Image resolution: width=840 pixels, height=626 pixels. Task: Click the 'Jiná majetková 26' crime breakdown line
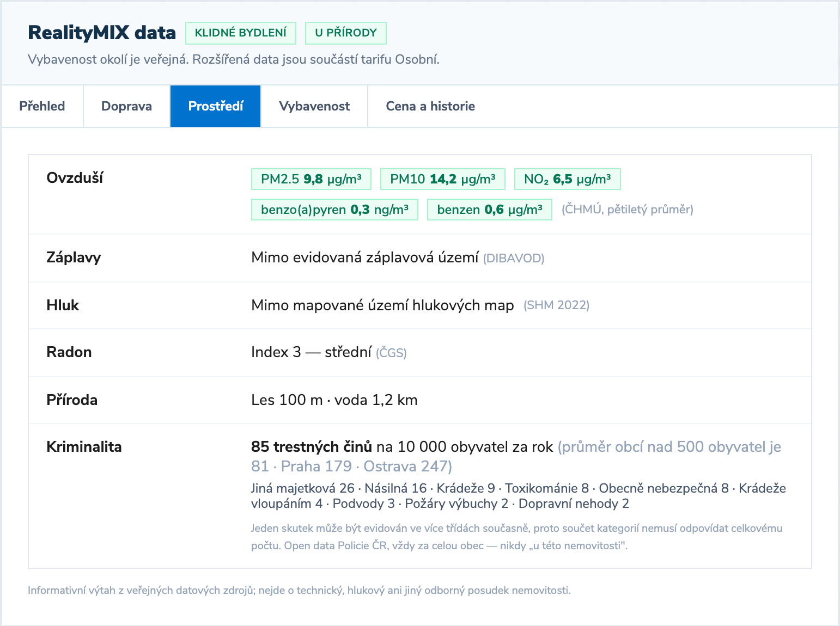pos(519,496)
